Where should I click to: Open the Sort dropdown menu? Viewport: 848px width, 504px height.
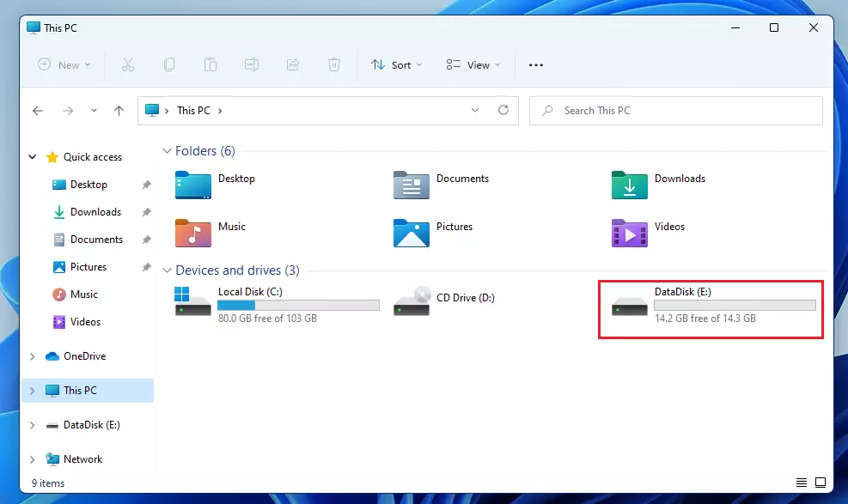(396, 64)
